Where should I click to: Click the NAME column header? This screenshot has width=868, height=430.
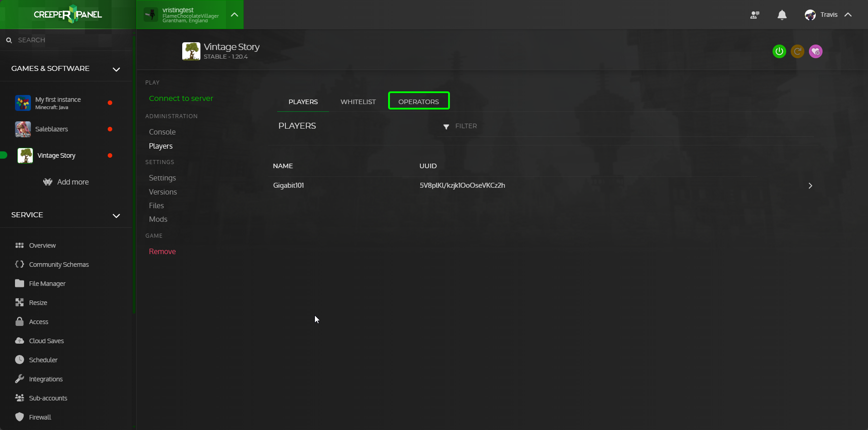tap(283, 166)
